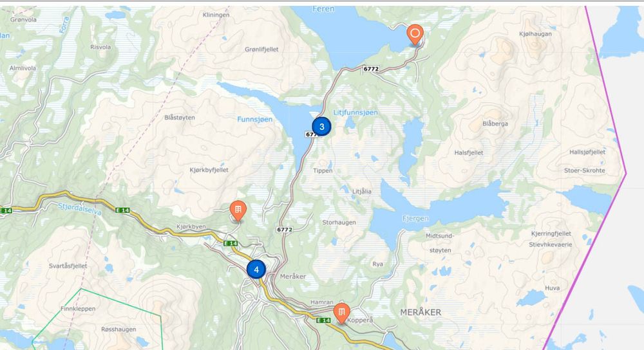The width and height of the screenshot is (644, 350).
Task: Click the 6772 road shield near Storhaugen
Action: tap(285, 230)
